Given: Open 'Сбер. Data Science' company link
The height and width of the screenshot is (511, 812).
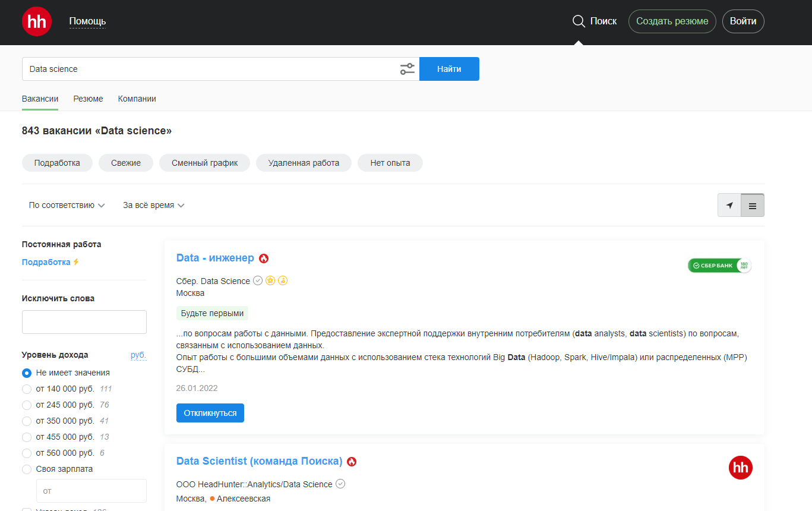Looking at the screenshot, I should tap(213, 281).
